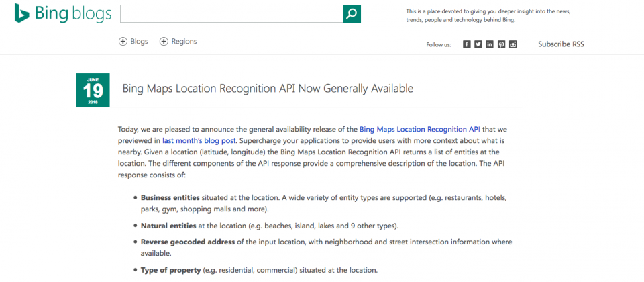Viewport: 644px width, 282px height.
Task: Open Bing's Twitter page icon
Action: pyautogui.click(x=478, y=44)
